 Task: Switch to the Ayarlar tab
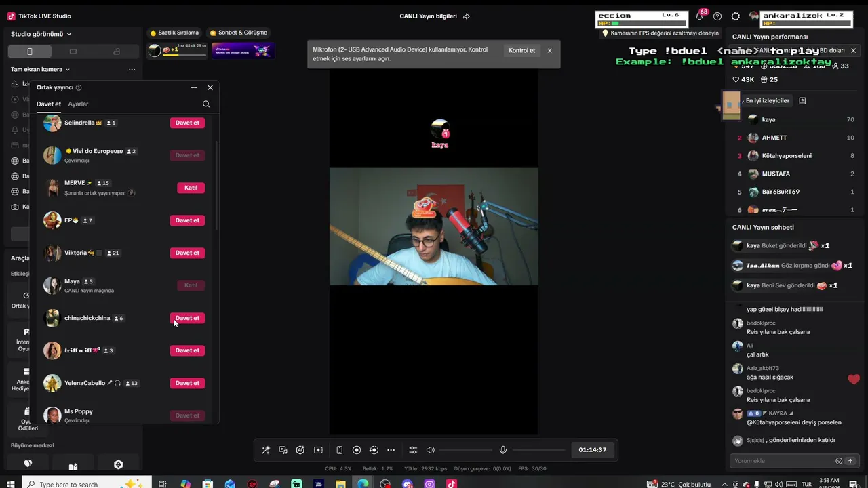pyautogui.click(x=78, y=104)
